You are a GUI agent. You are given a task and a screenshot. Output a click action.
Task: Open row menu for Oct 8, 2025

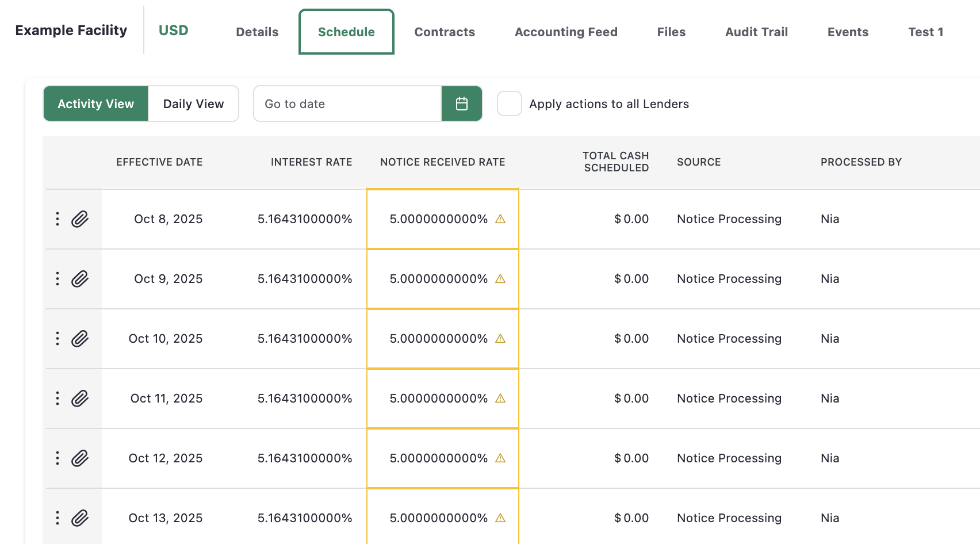tap(58, 219)
